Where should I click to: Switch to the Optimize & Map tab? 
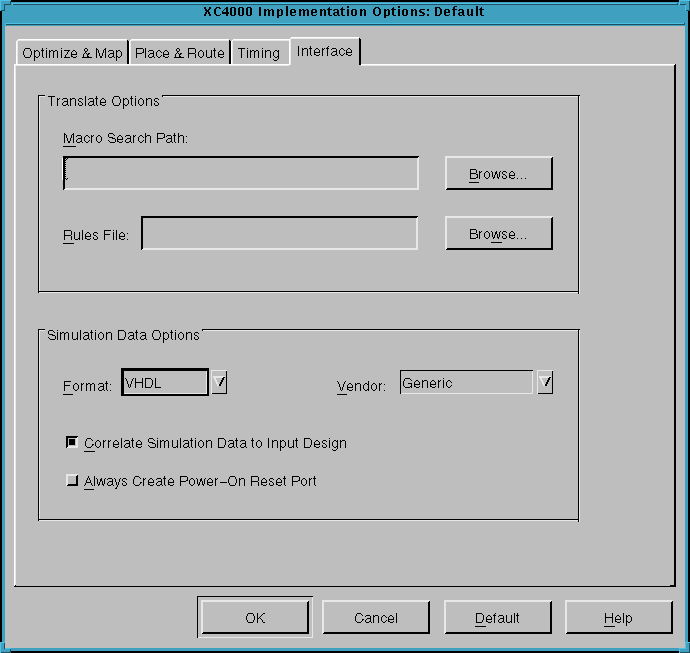pos(72,53)
